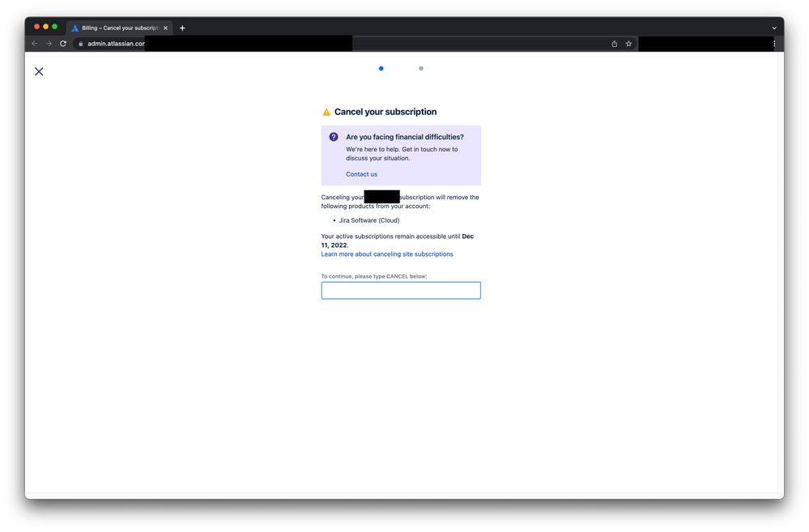Select the second gray progress dot
The height and width of the screenshot is (532, 809).
pos(421,68)
